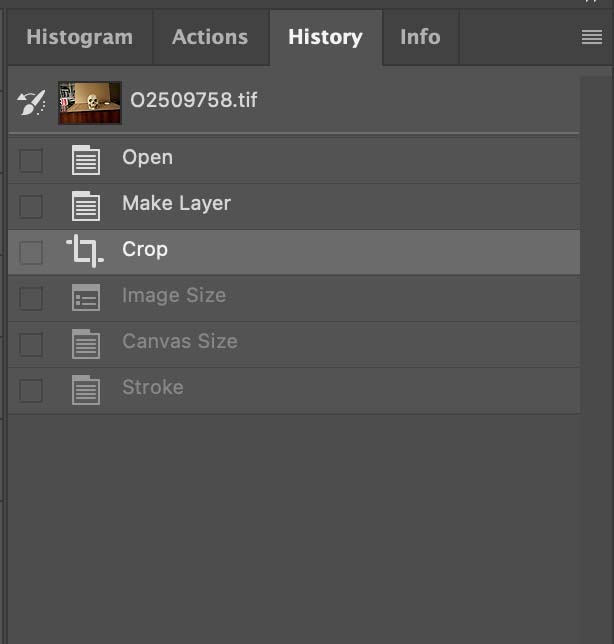Toggle history brush source box for Stroke
Image resolution: width=614 pixels, height=644 pixels.
click(x=31, y=390)
